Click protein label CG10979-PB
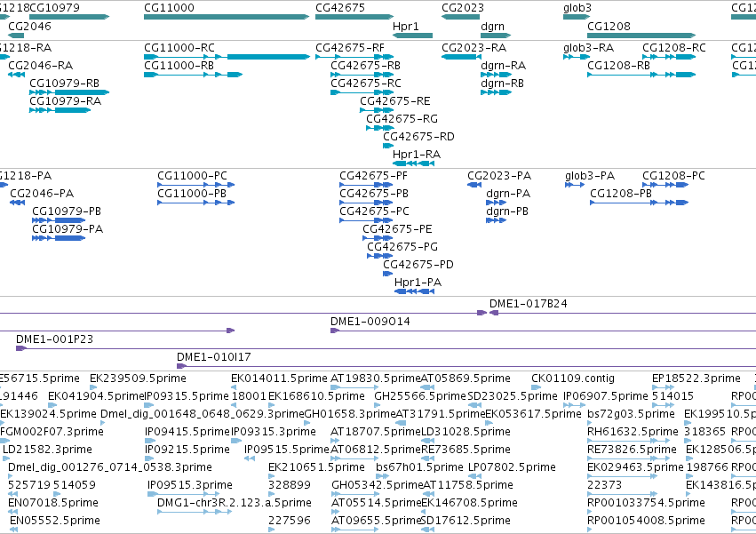The height and width of the screenshot is (534, 756). tap(67, 211)
